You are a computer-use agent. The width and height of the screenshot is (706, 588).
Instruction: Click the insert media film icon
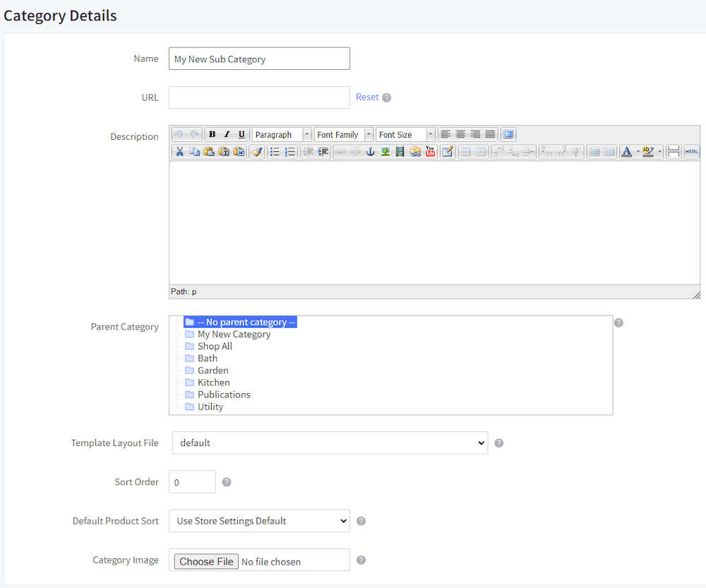pos(400,152)
